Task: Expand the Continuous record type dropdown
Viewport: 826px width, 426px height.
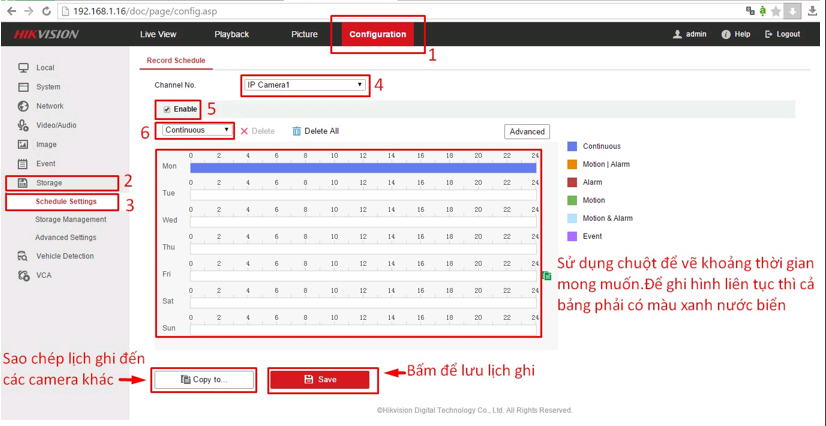Action: pyautogui.click(x=198, y=130)
